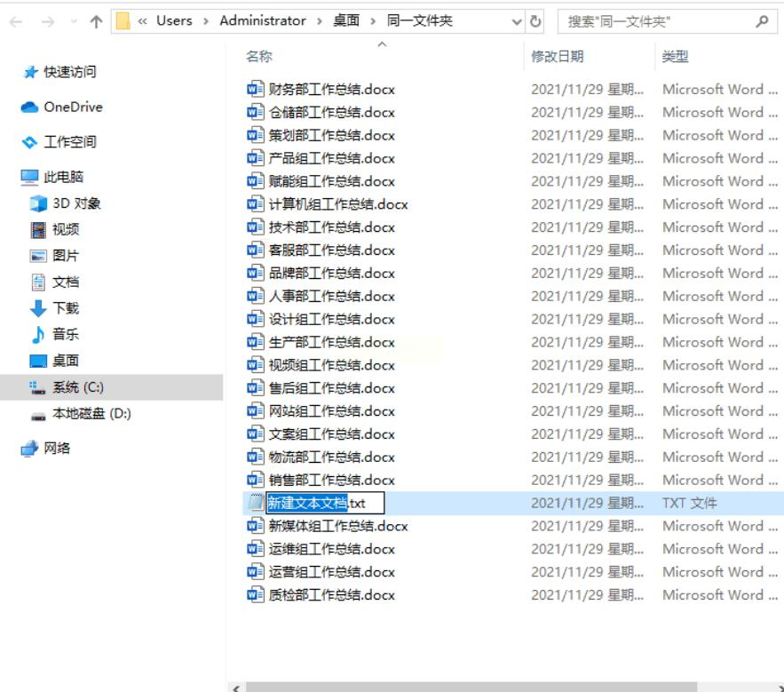Click the Forward navigation arrow

(47, 21)
